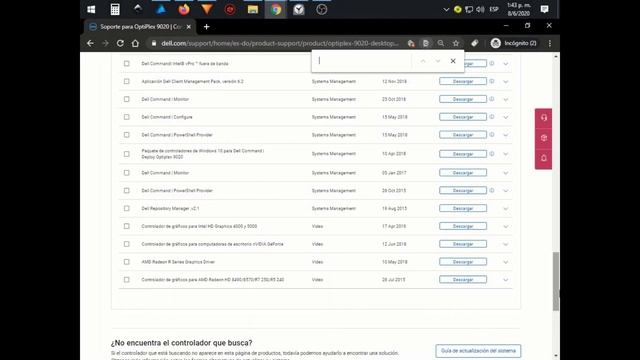The height and width of the screenshot is (360, 640).
Task: Bookmark this page with the star icon
Action: point(456,43)
